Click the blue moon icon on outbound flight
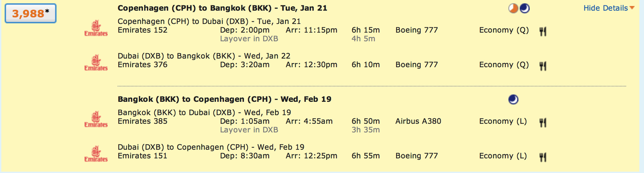This screenshot has height=173, width=644. click(525, 8)
